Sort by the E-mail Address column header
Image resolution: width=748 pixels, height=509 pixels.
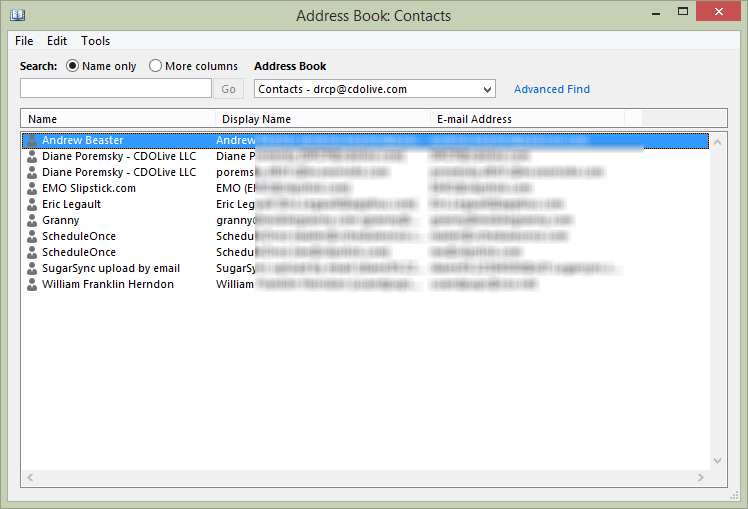tap(527, 119)
